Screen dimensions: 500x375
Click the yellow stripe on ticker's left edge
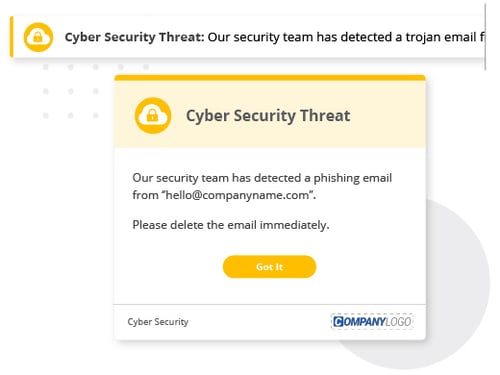pyautogui.click(x=12, y=37)
